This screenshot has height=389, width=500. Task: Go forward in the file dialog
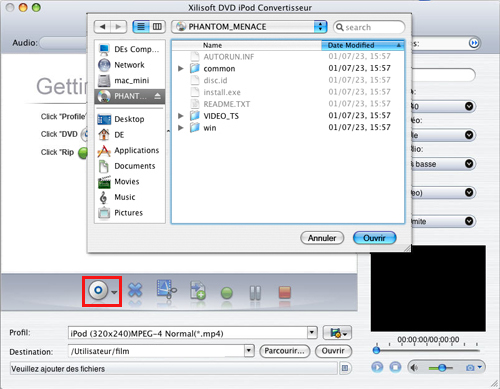tap(118, 27)
